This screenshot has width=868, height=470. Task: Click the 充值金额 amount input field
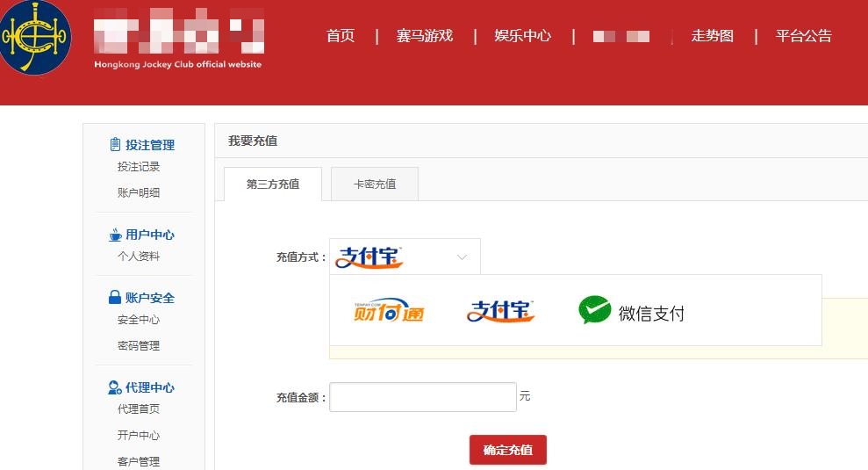tap(423, 397)
